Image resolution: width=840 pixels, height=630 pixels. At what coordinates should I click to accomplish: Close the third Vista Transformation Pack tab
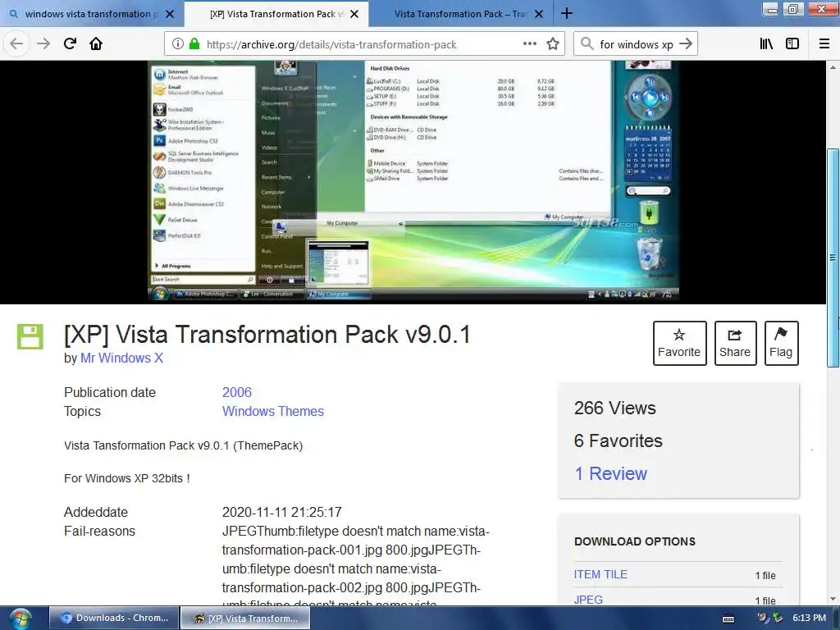click(x=539, y=14)
